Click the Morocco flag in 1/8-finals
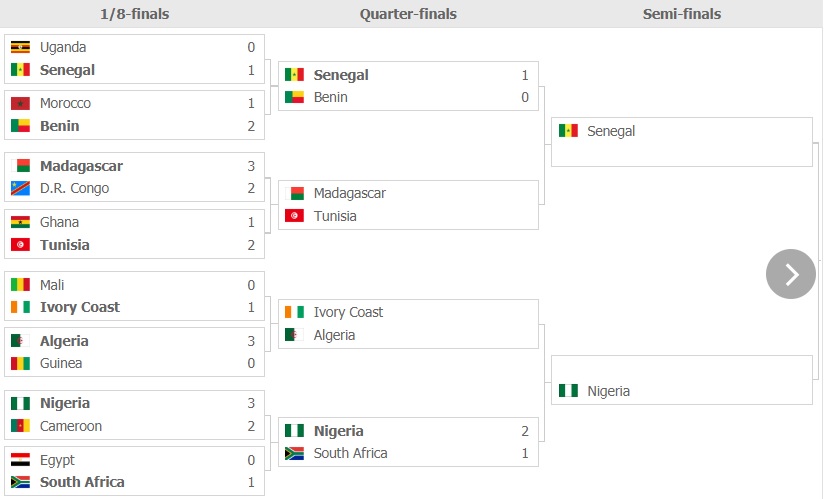The image size is (824, 499). (20, 103)
